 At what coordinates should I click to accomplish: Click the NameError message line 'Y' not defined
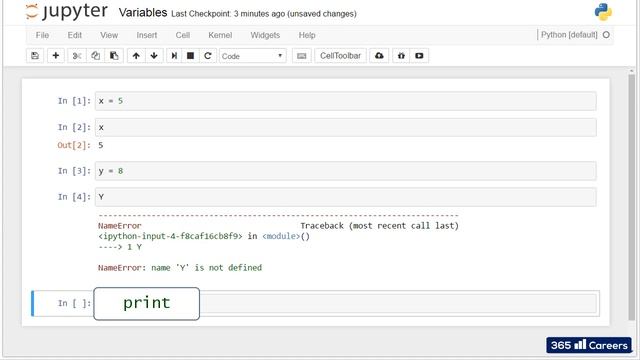[180, 268]
